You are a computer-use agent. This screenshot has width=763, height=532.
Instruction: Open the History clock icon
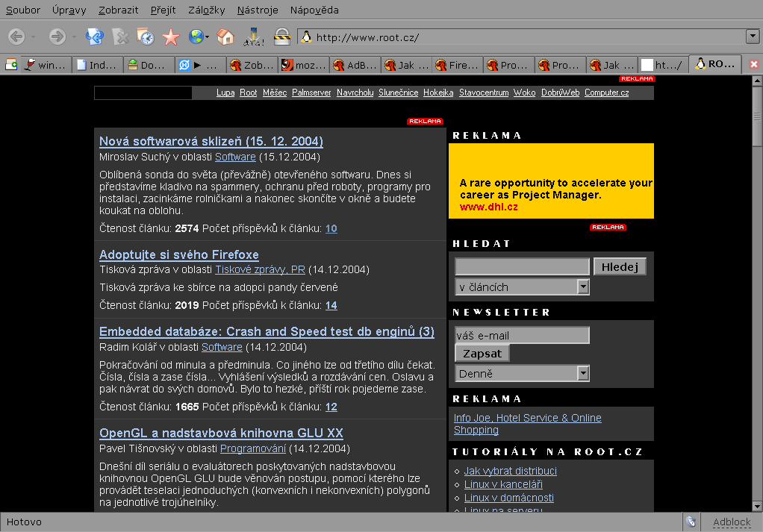coord(145,37)
